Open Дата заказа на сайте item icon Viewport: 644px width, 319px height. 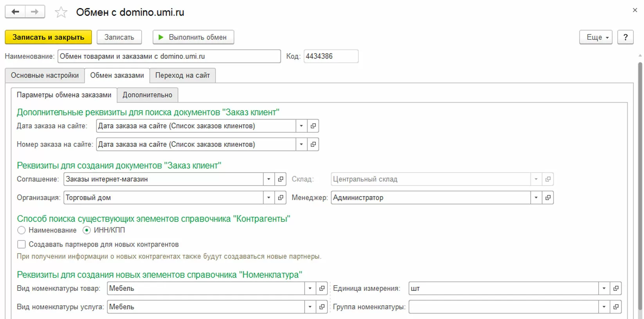tap(313, 126)
